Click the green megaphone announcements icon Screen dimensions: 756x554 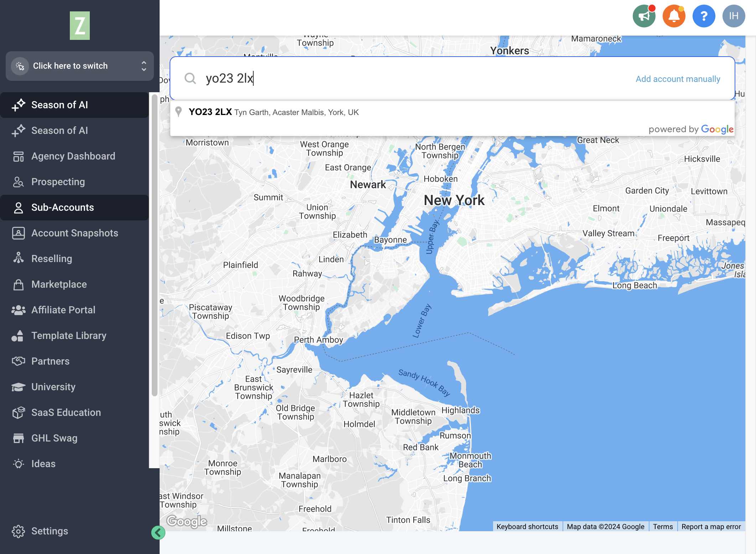pos(644,16)
